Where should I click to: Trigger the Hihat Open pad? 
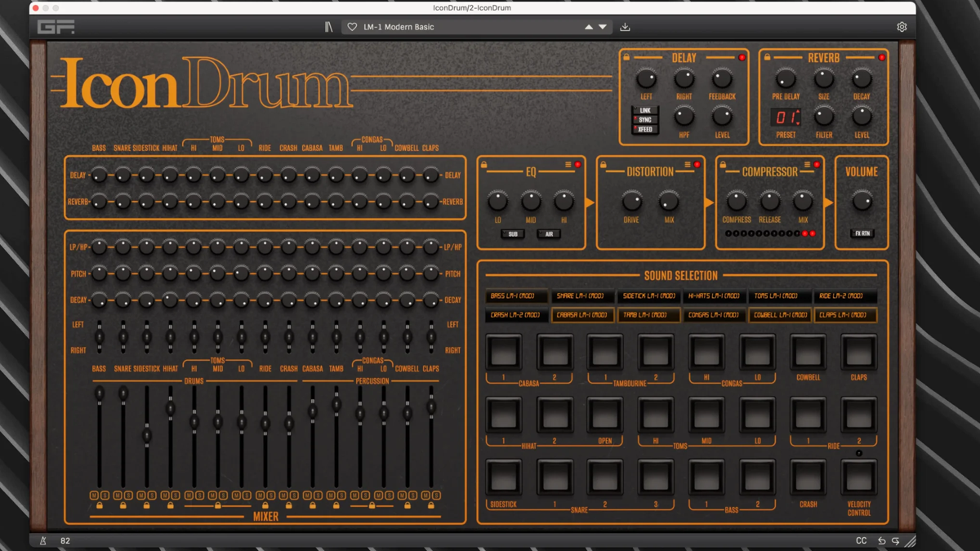(605, 415)
